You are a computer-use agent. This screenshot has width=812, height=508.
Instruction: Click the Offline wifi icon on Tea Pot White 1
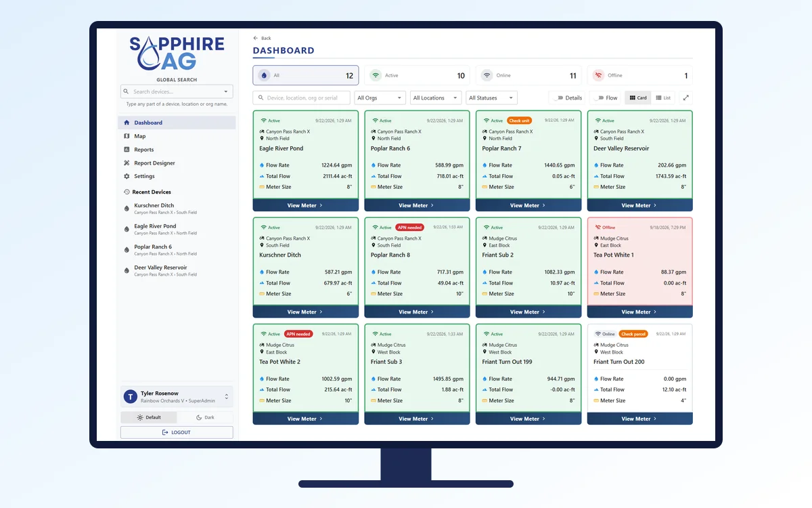pyautogui.click(x=598, y=228)
